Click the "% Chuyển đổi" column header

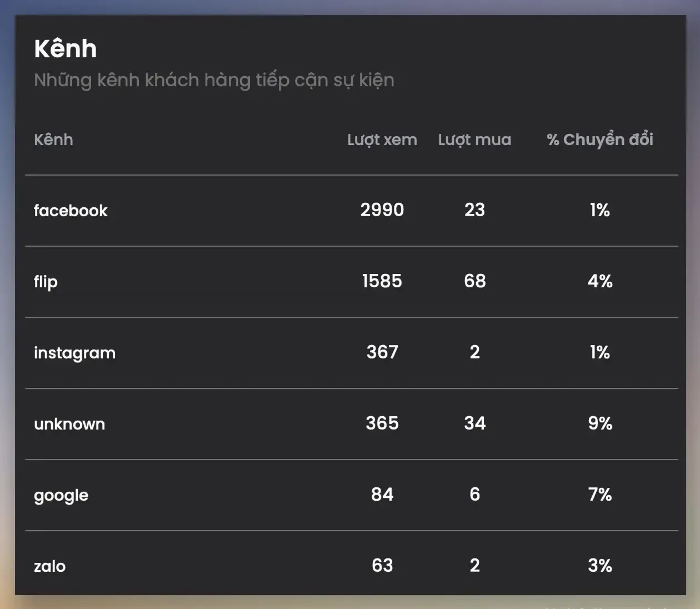click(599, 139)
